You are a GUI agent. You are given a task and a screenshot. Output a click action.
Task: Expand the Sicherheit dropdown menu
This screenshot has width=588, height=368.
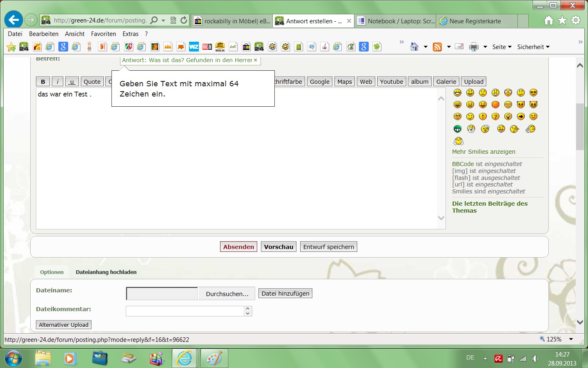pos(533,47)
